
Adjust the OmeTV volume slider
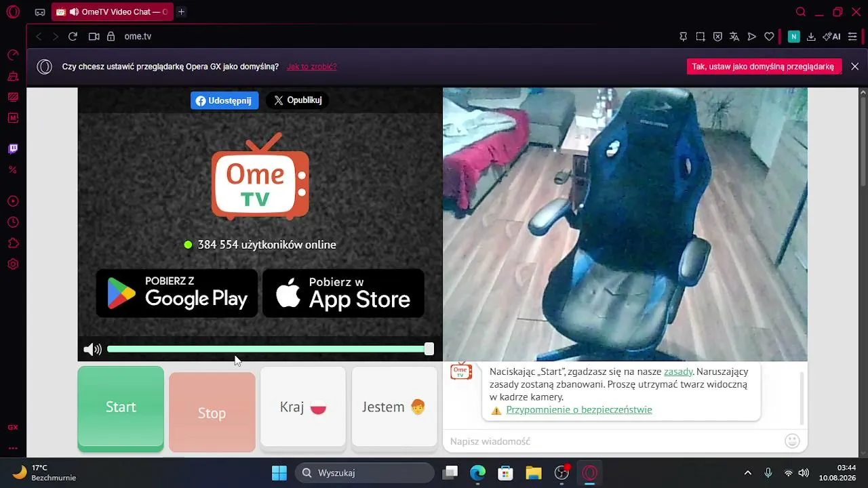[x=270, y=349]
